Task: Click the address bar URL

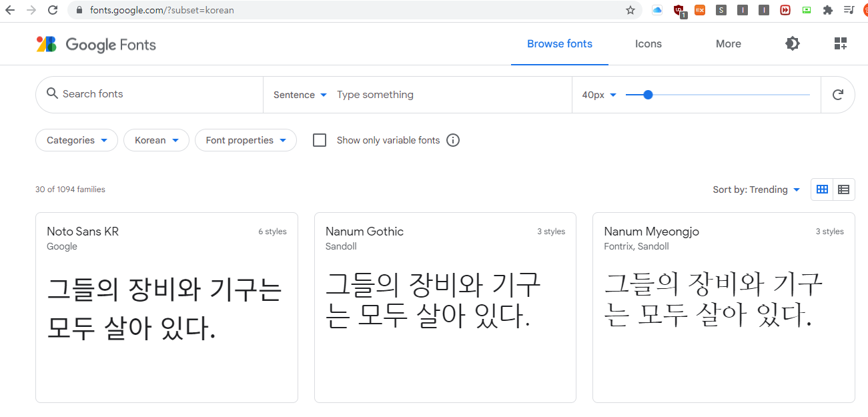Action: [162, 10]
